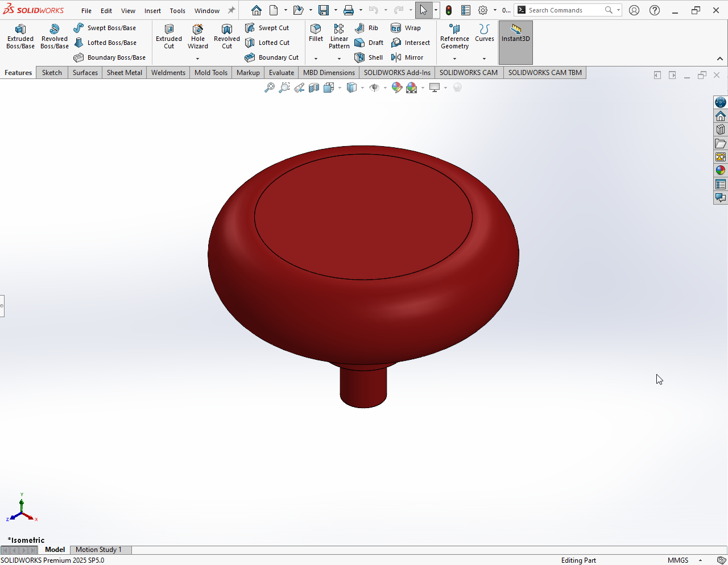Click the Search Commands input field
The height and width of the screenshot is (565, 728).
pyautogui.click(x=563, y=10)
